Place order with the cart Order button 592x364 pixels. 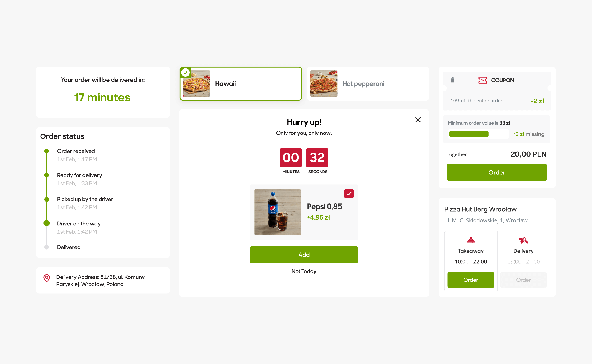tap(497, 172)
